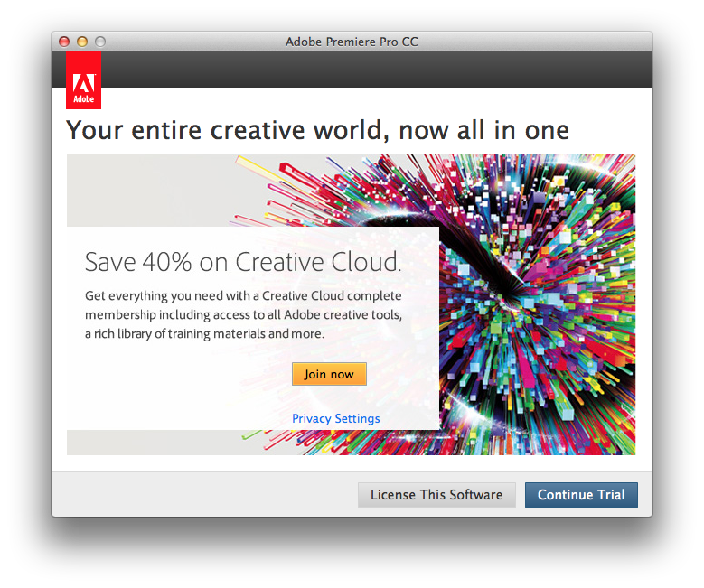Screen dimensions: 704x588
Task: Click the Join now button
Action: (329, 374)
